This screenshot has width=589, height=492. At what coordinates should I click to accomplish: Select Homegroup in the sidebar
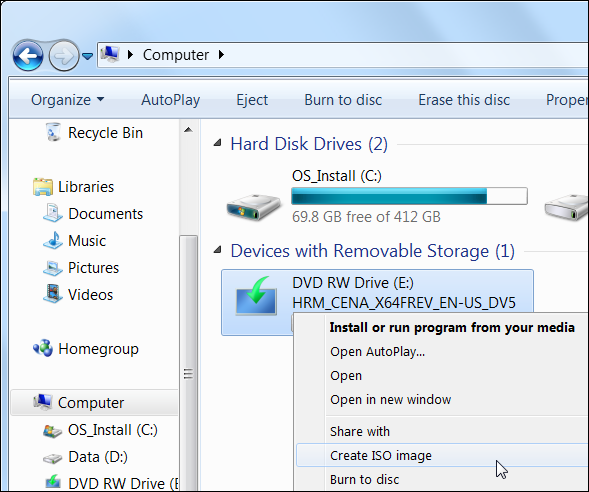point(86,349)
